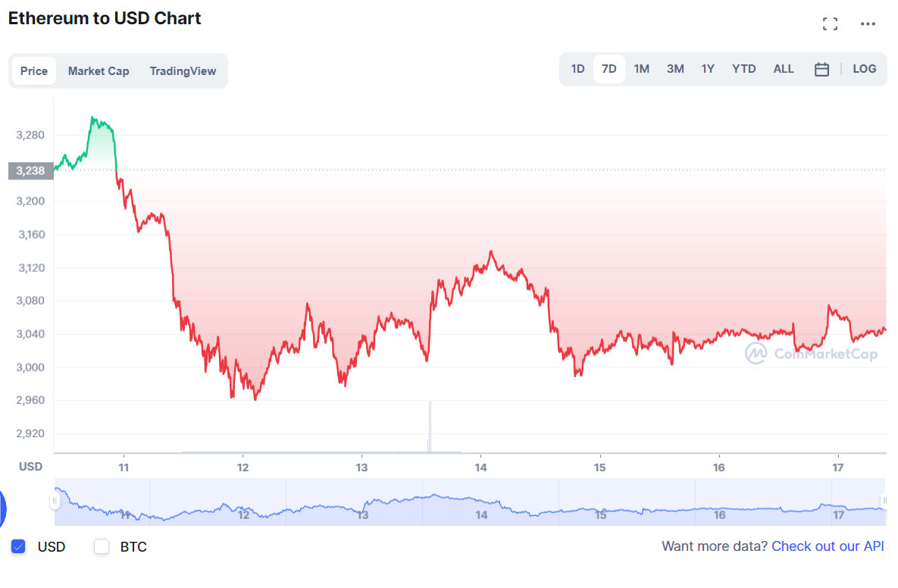Select the 1M time range

[x=641, y=69]
